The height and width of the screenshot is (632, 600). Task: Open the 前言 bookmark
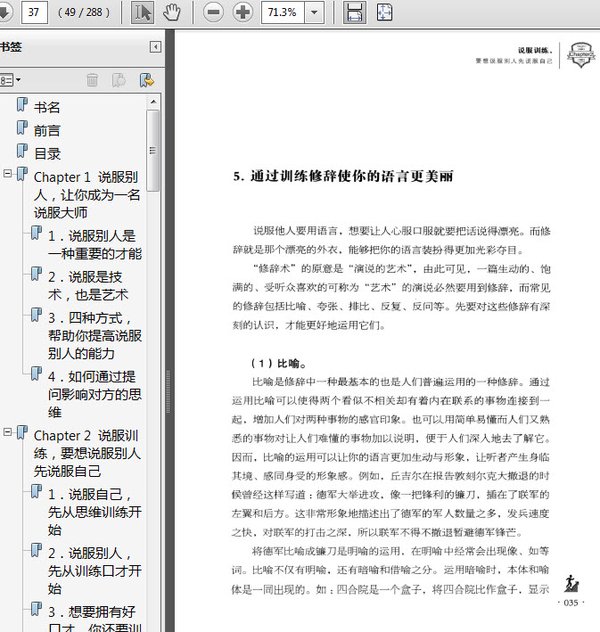[x=47, y=131]
